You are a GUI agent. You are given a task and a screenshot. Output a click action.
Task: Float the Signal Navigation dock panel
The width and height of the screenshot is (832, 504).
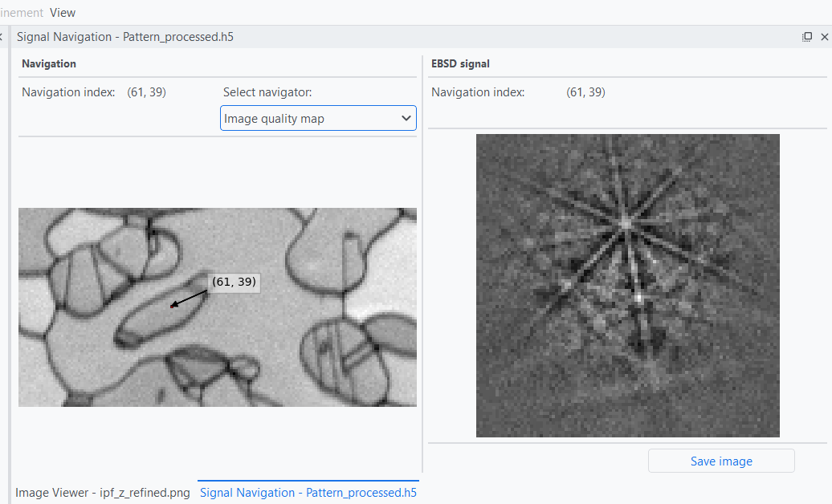[807, 37]
